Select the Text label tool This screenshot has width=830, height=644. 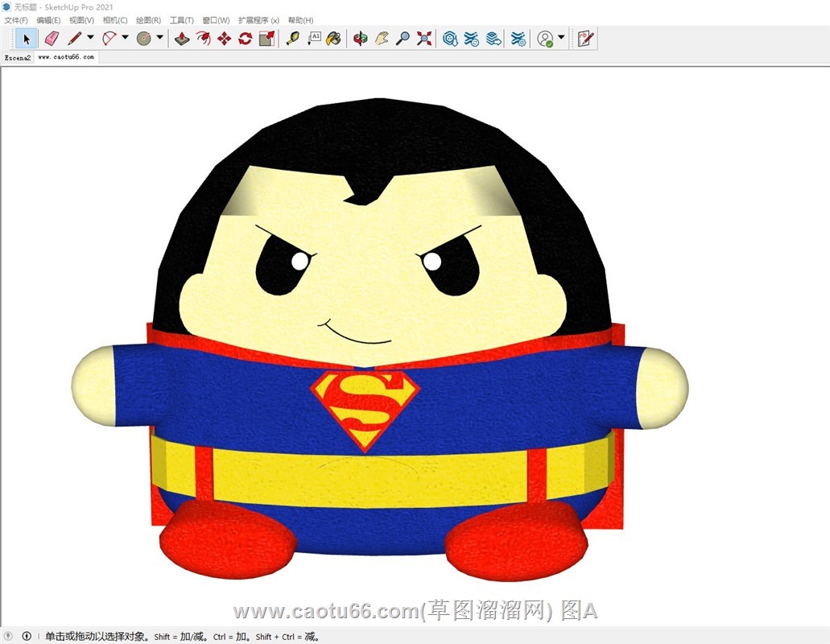click(x=314, y=39)
